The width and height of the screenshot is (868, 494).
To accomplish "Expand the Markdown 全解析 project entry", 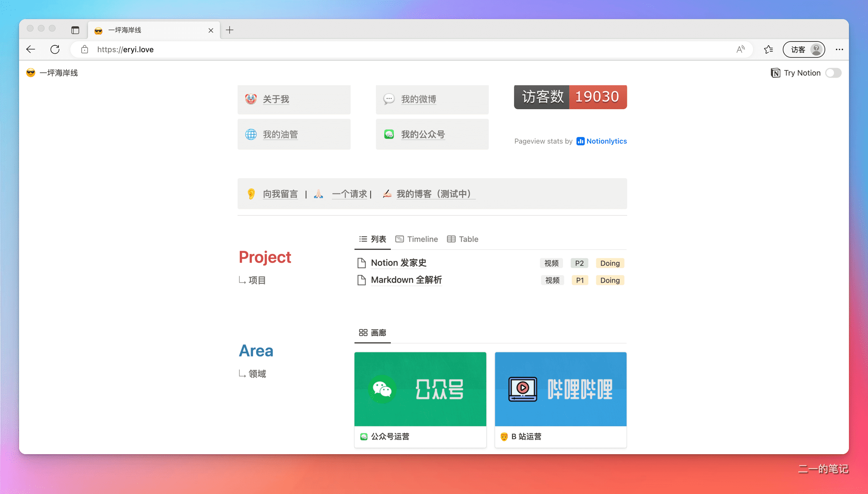I will click(406, 280).
